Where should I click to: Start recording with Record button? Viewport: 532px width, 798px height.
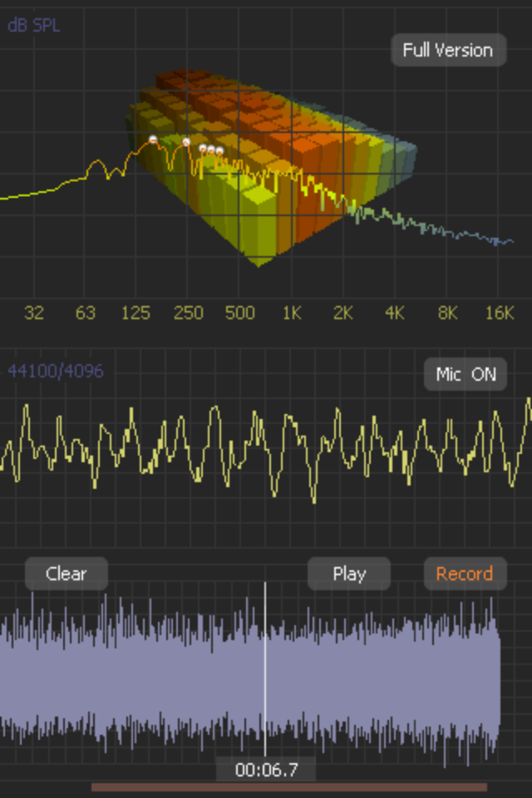point(465,574)
